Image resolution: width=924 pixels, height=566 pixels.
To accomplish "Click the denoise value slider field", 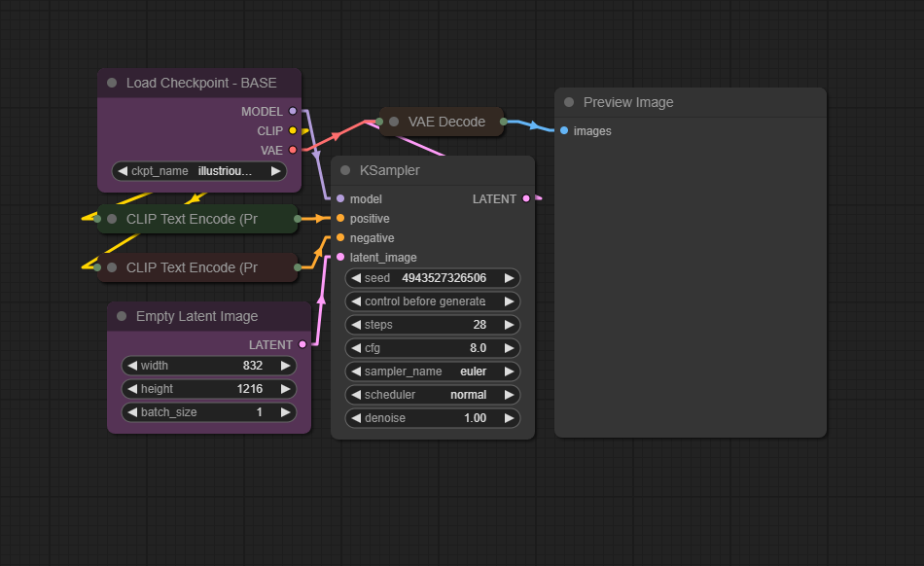I will pyautogui.click(x=433, y=418).
